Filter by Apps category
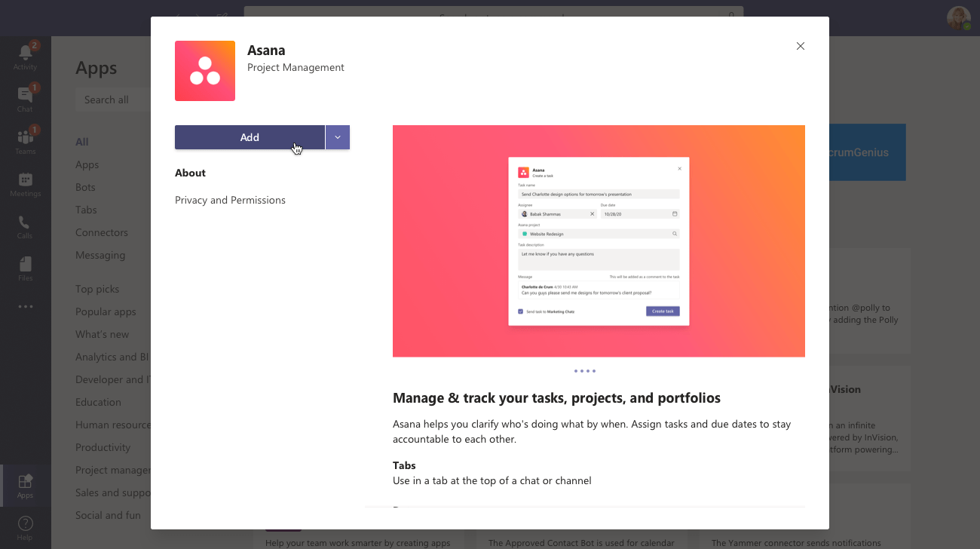The width and height of the screenshot is (980, 549). [87, 164]
